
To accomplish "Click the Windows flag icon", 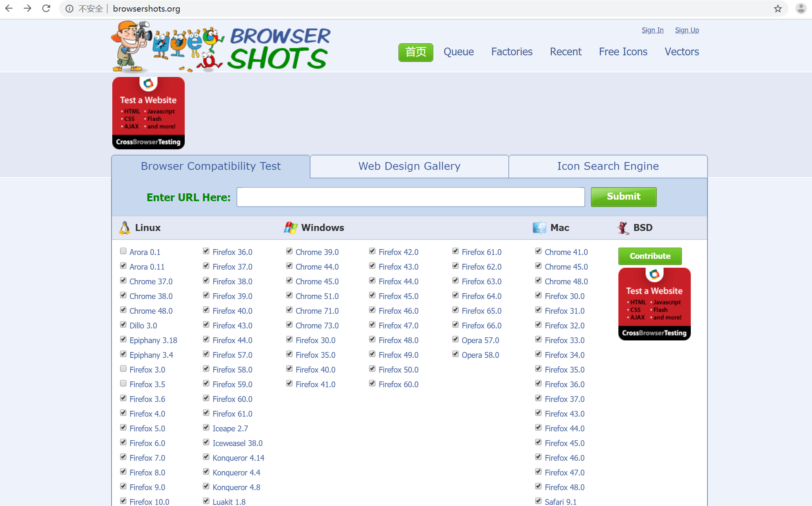I will coord(290,228).
